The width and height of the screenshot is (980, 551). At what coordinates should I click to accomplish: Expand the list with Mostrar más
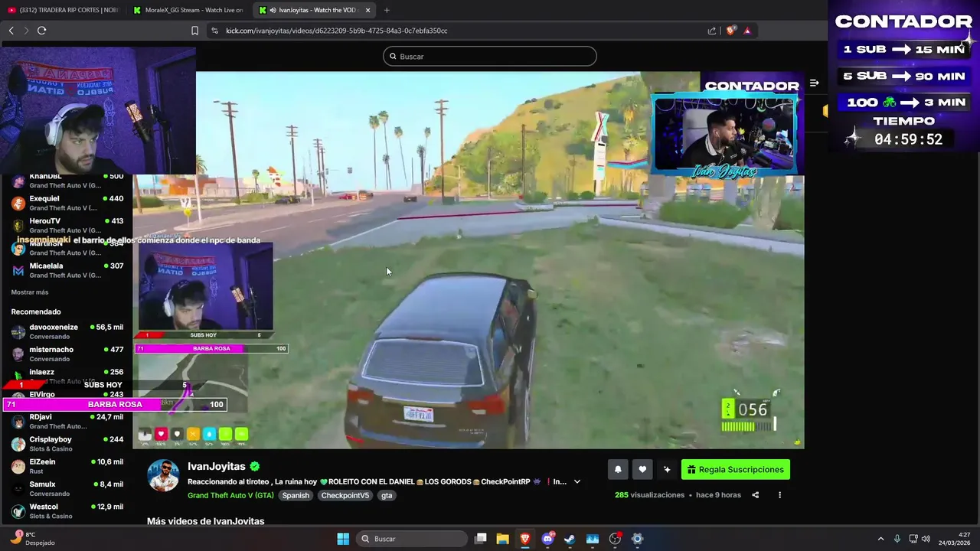[30, 292]
